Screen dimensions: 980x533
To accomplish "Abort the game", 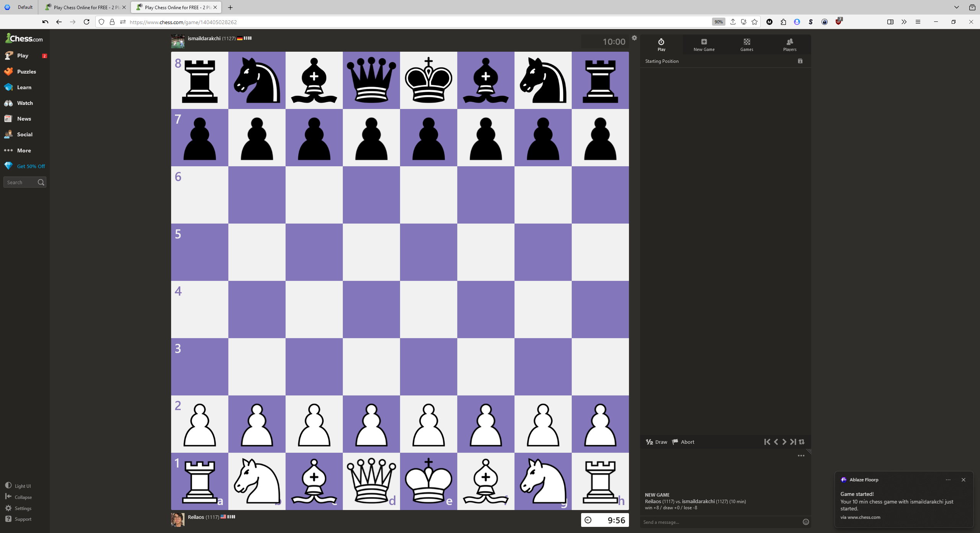I will [x=683, y=442].
